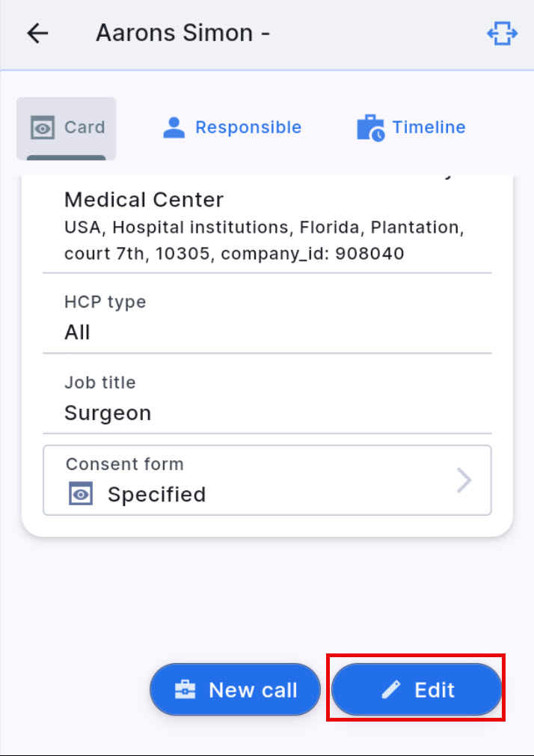
Task: Click the company address text with company_id
Action: click(x=263, y=240)
